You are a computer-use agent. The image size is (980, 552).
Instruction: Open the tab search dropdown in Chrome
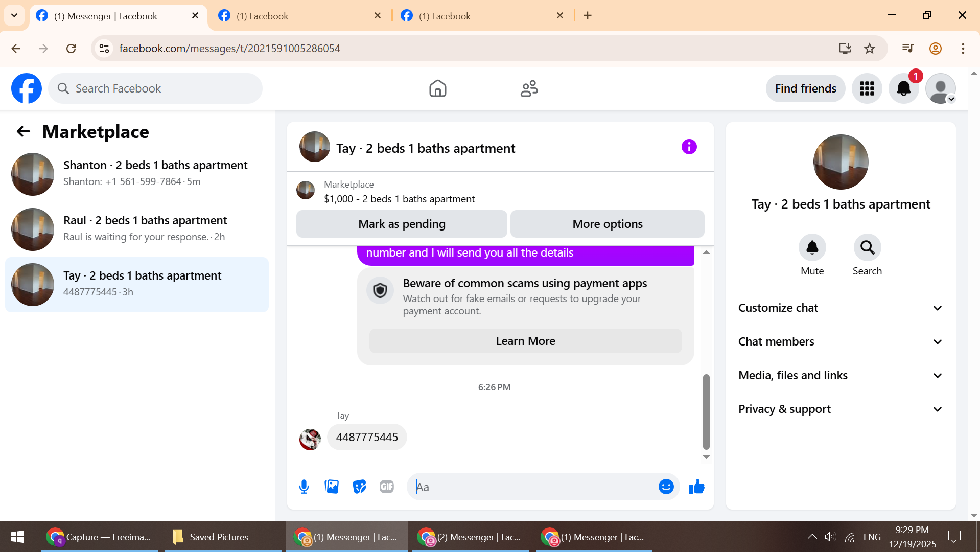click(x=14, y=15)
